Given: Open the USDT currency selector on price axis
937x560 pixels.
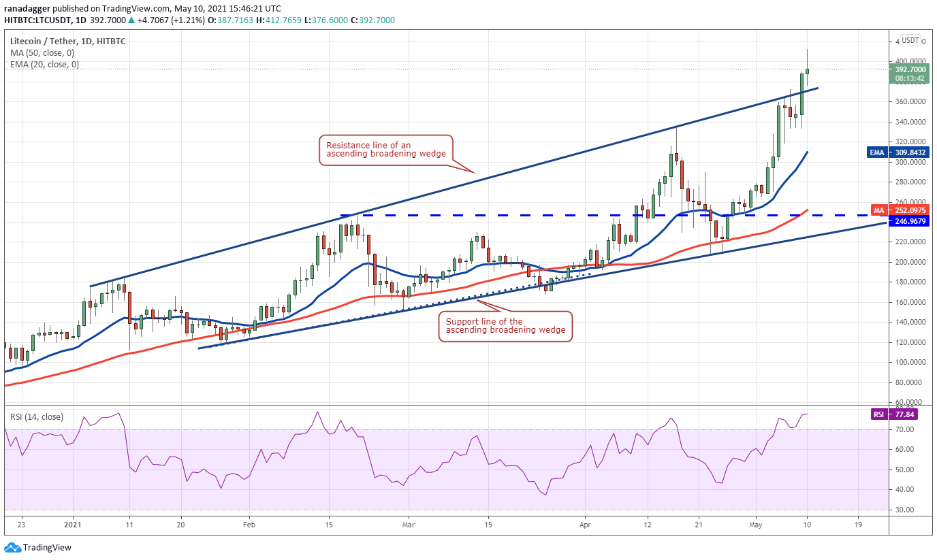Looking at the screenshot, I should 911,42.
